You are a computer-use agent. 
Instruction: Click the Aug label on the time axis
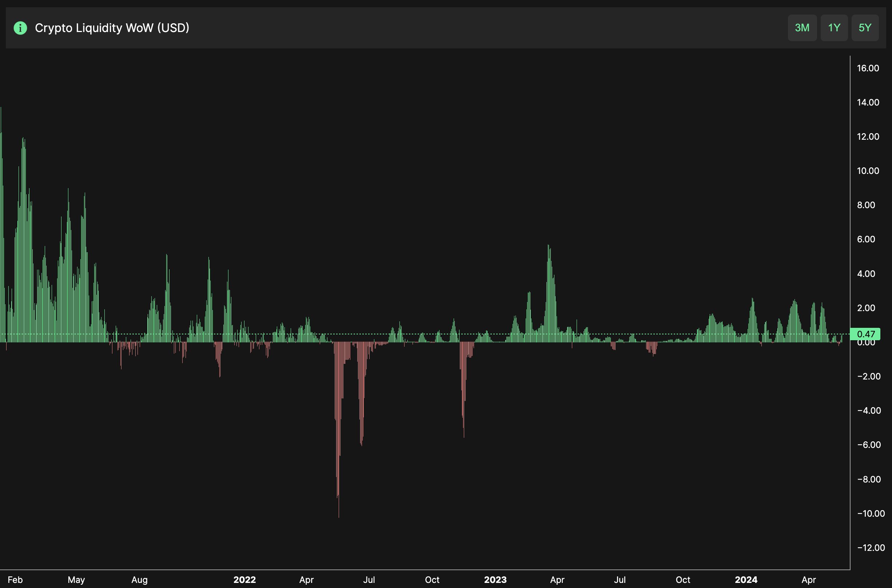point(139,580)
